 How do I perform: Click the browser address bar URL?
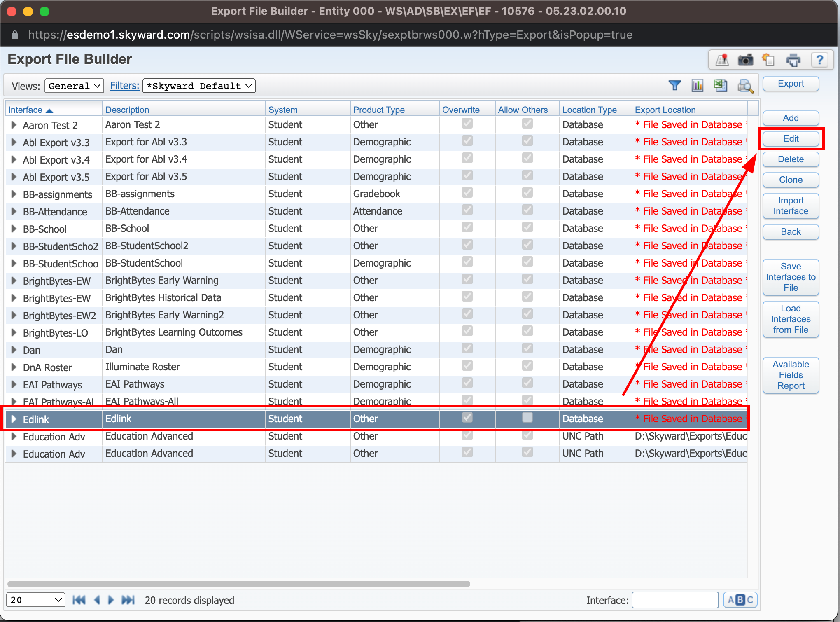coord(330,35)
